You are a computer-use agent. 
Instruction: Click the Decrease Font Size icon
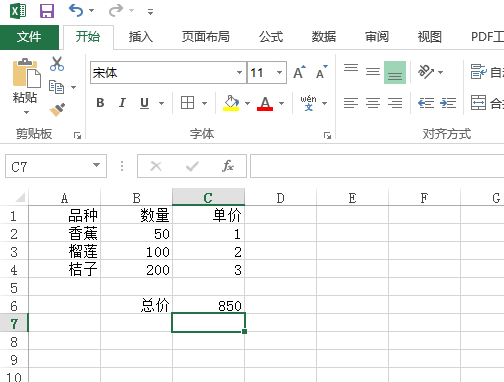point(322,72)
